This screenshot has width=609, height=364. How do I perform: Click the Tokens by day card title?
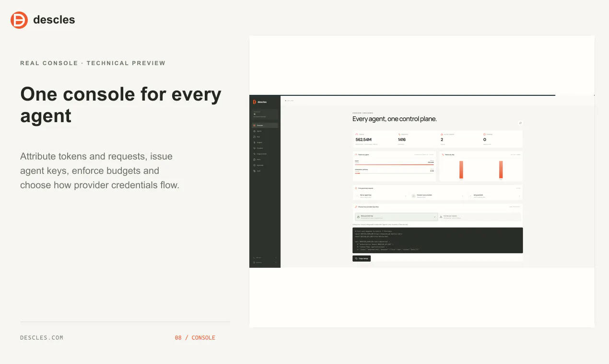point(450,155)
